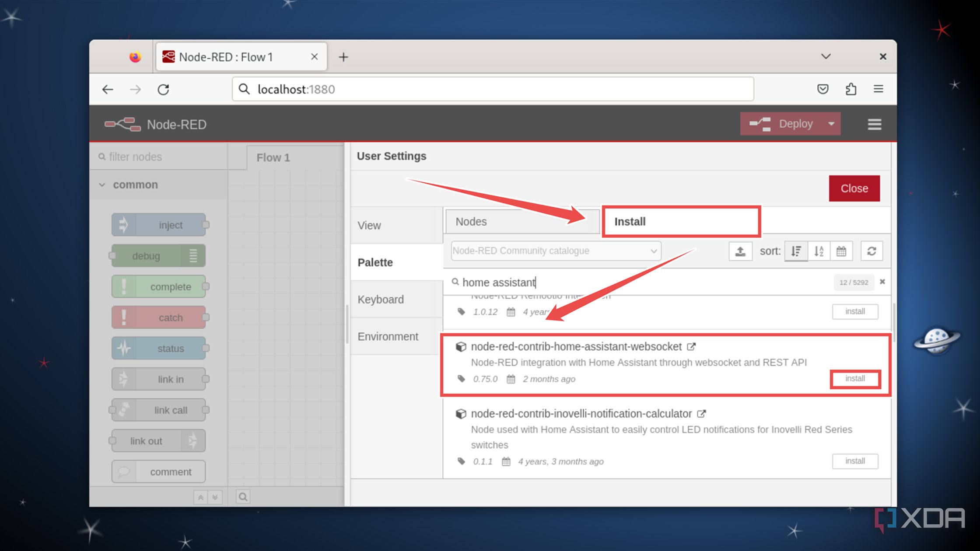Click the search icon below the flow canvas

tap(242, 496)
